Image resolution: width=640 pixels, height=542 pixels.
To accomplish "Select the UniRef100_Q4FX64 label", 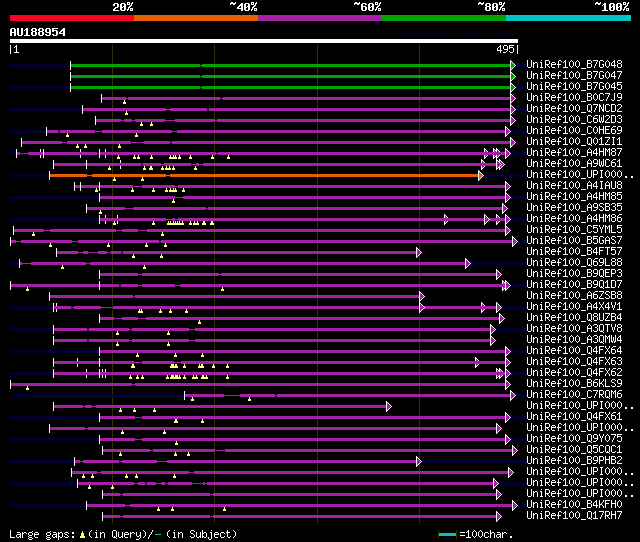I will 574,351.
